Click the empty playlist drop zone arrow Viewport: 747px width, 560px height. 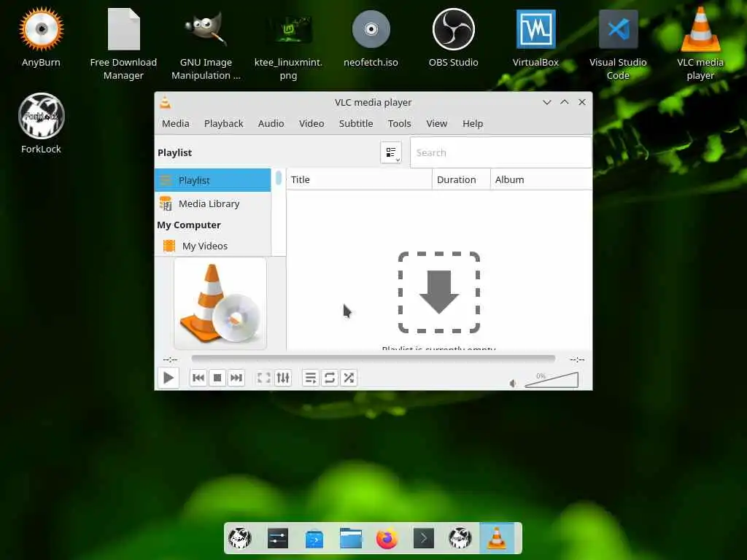pyautogui.click(x=438, y=292)
